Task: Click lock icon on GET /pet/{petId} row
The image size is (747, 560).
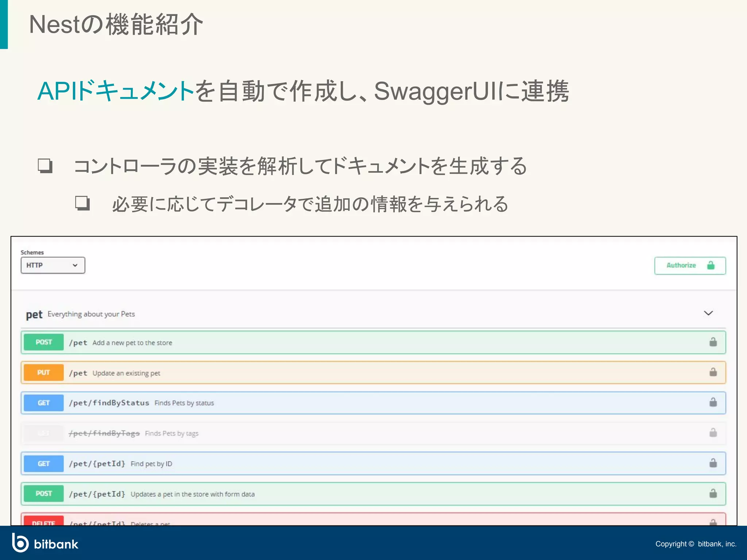Action: 713,463
